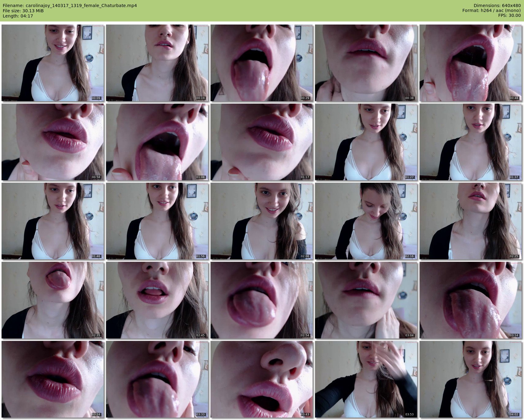Click the thumbnail at 01:46
Viewport: 524px width, 420px height.
click(53, 221)
